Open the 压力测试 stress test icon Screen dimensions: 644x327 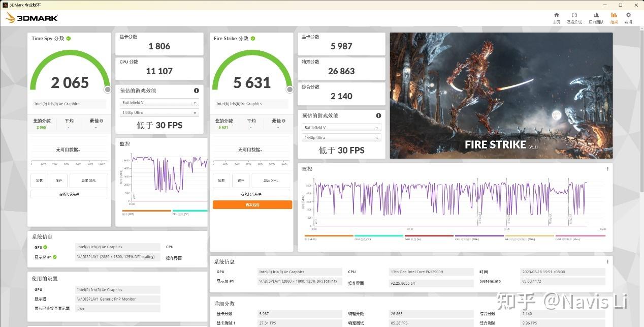[596, 15]
